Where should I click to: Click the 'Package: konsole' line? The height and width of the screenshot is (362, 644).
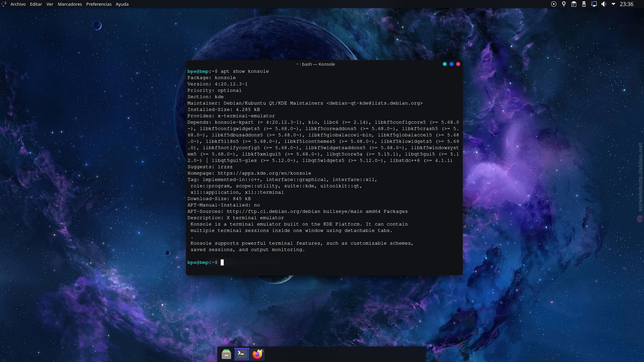[211, 78]
